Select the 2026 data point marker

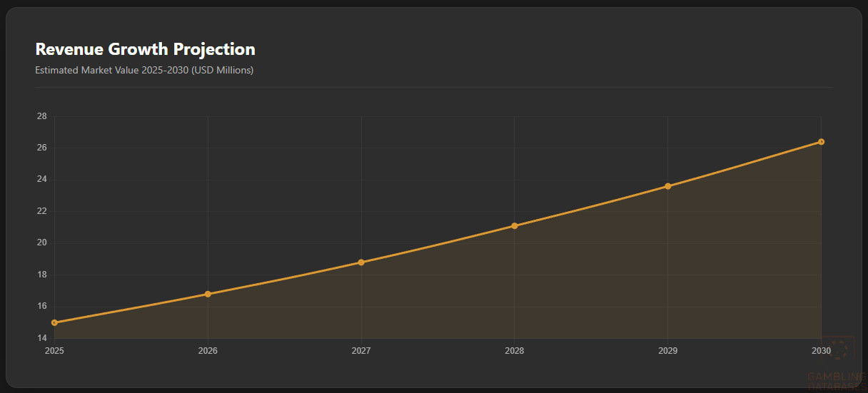pos(208,294)
